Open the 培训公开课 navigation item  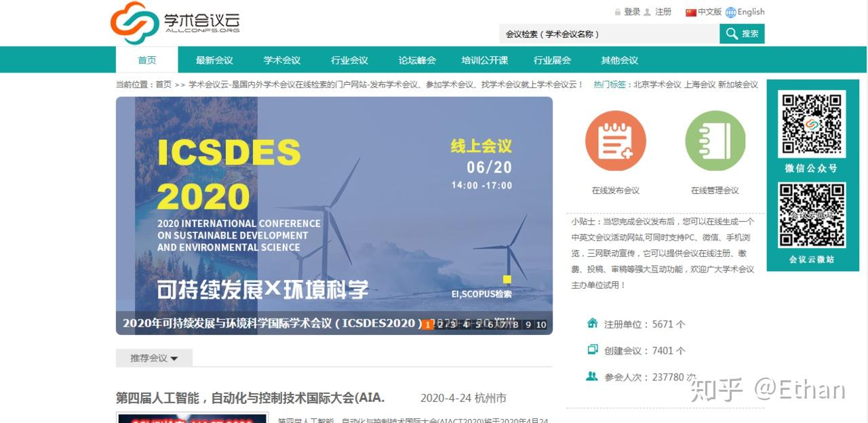pos(484,60)
